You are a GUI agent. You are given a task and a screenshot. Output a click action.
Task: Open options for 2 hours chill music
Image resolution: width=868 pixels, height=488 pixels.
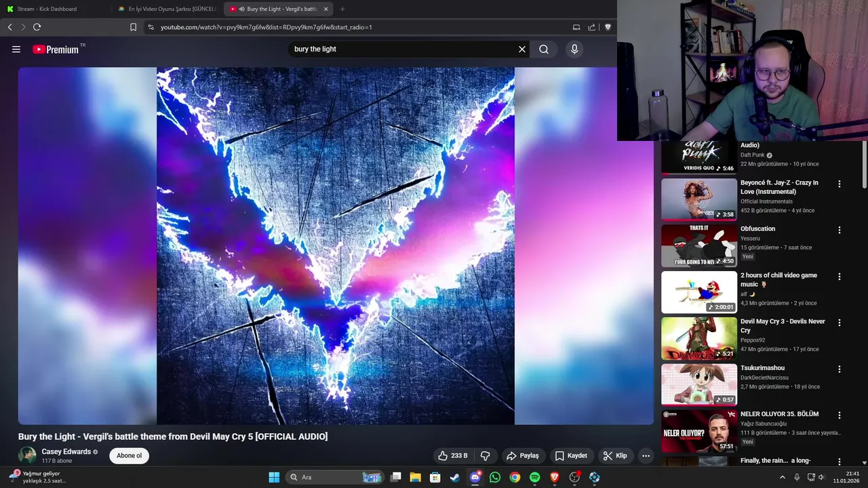click(x=839, y=277)
